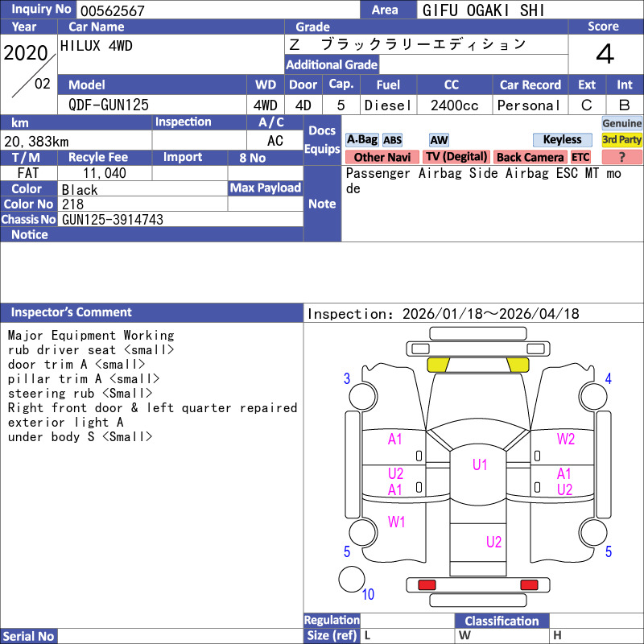
Task: Click the question mark equipment badge
Action: [x=621, y=158]
